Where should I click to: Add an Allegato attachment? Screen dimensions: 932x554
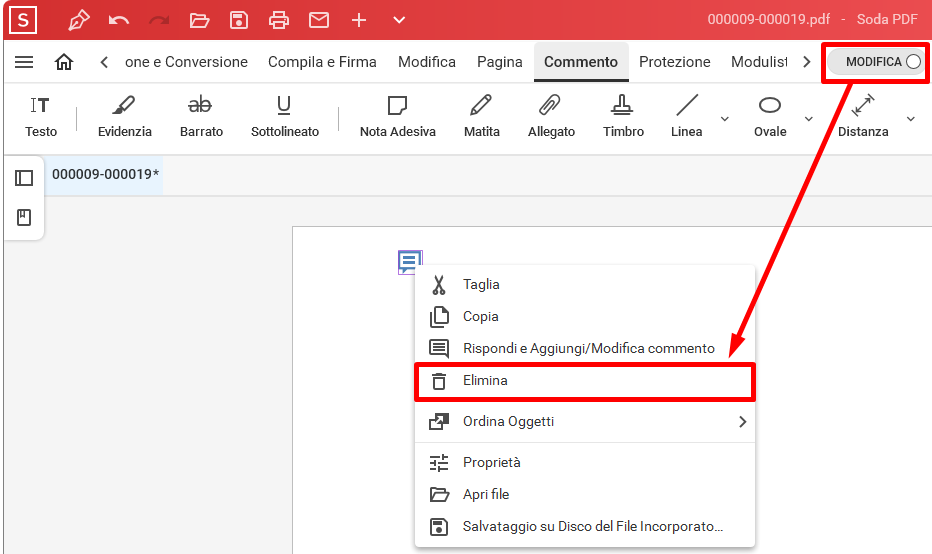(551, 117)
